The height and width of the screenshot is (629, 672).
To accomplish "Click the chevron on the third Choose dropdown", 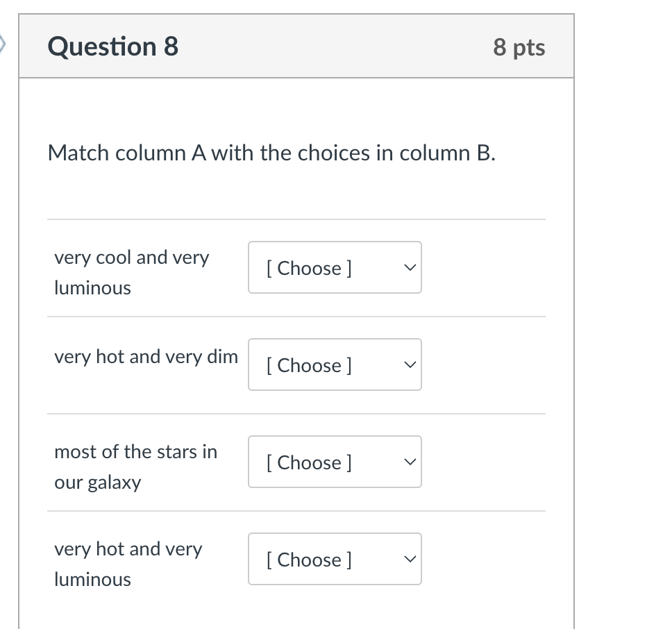I will coord(410,461).
